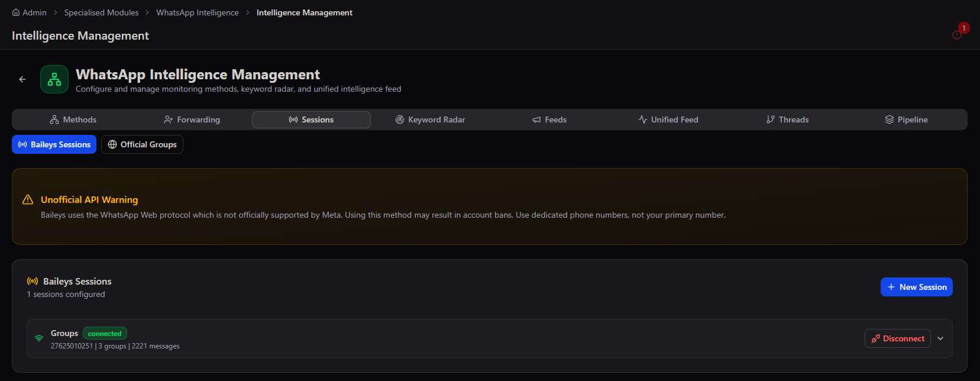The height and width of the screenshot is (381, 980).
Task: Disconnect the Groups session
Action: click(x=897, y=338)
